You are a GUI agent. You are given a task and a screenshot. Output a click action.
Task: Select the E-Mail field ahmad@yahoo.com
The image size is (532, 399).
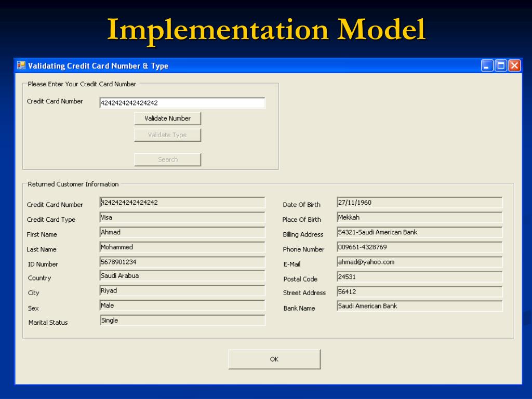click(419, 262)
